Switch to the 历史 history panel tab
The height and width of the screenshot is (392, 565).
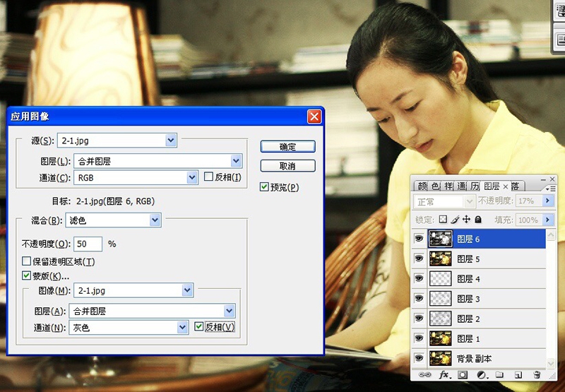(475, 186)
